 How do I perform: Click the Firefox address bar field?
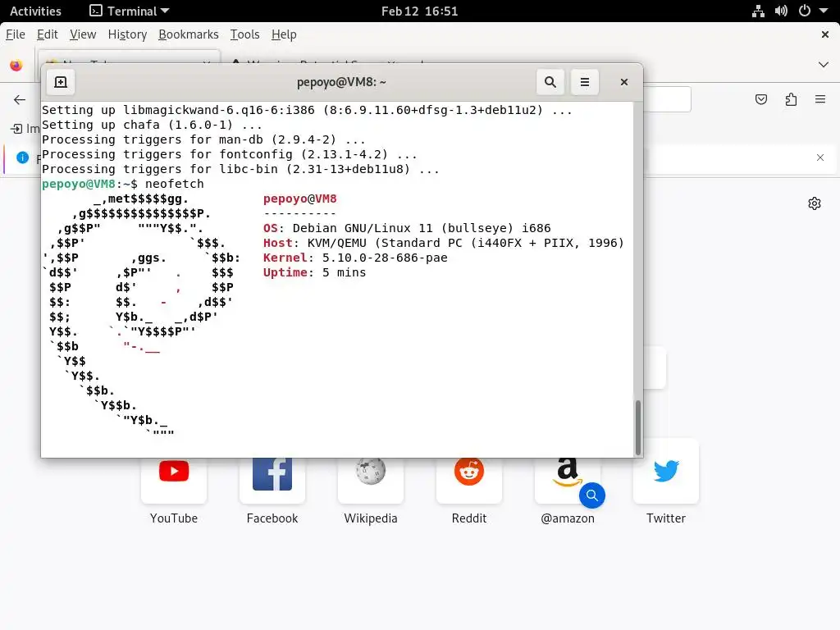667,99
